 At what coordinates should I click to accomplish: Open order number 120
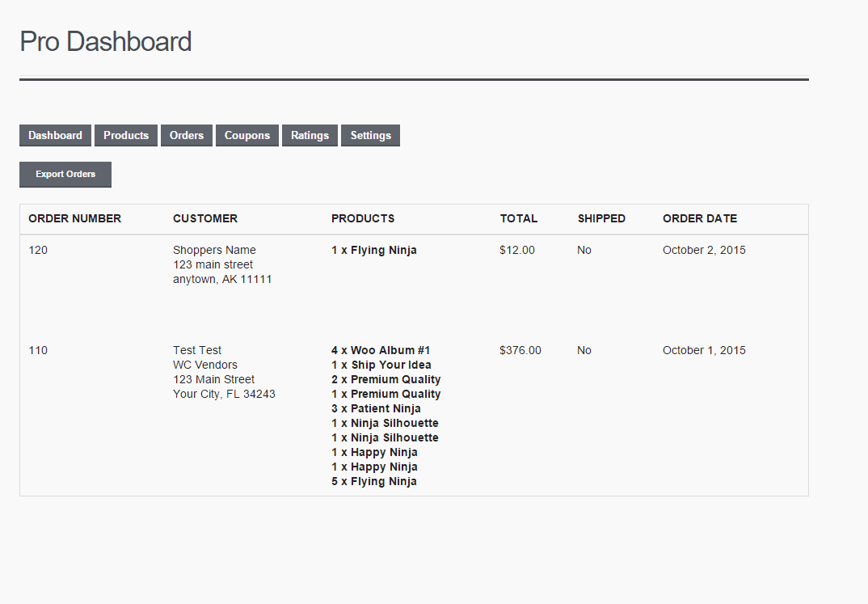(38, 250)
